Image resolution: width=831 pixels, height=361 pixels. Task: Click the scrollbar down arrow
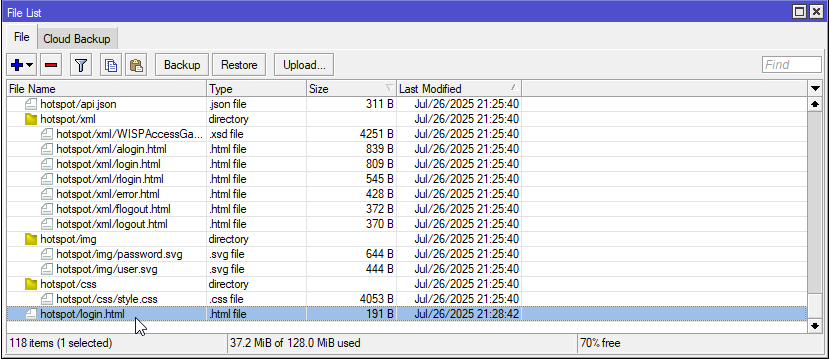815,327
